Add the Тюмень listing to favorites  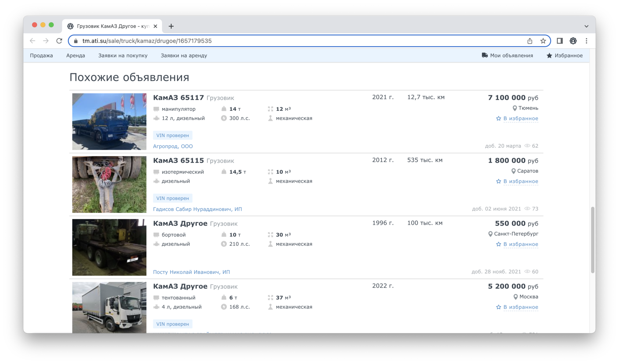(x=517, y=119)
